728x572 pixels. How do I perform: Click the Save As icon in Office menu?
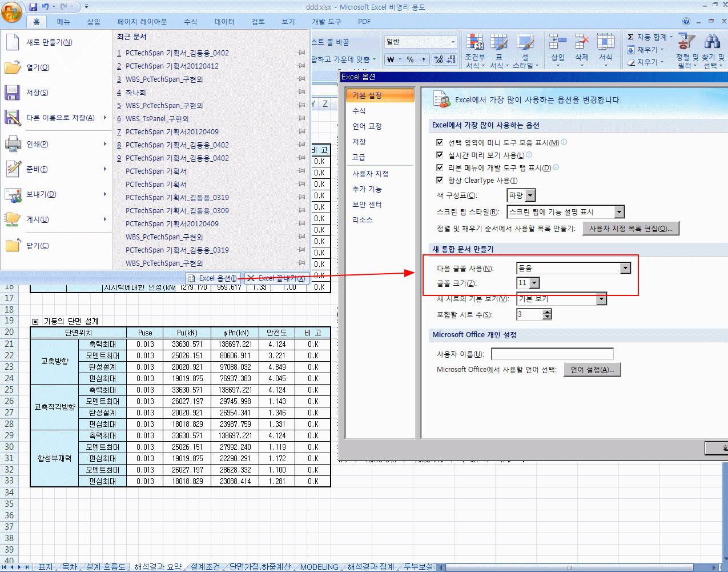coord(13,118)
